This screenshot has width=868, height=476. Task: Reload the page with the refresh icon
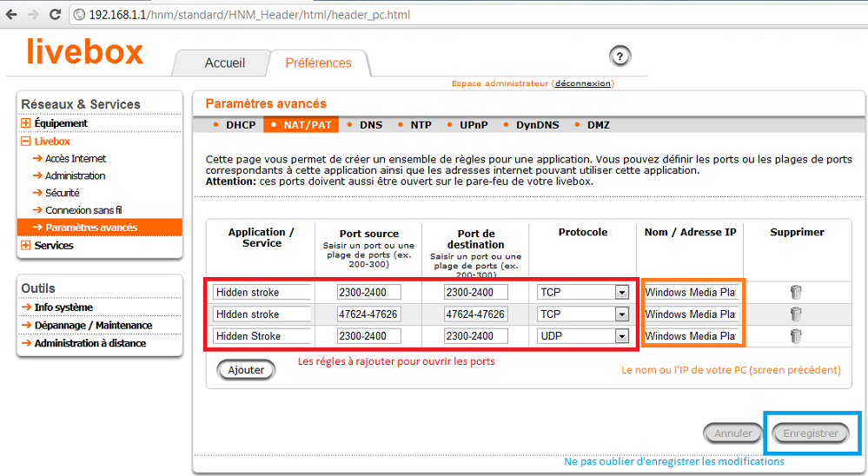pyautogui.click(x=55, y=15)
